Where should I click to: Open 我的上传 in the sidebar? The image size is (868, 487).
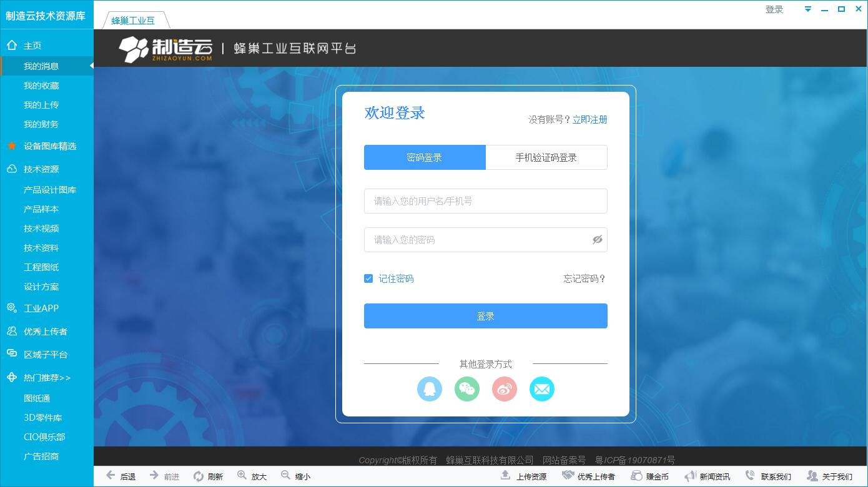coord(41,105)
